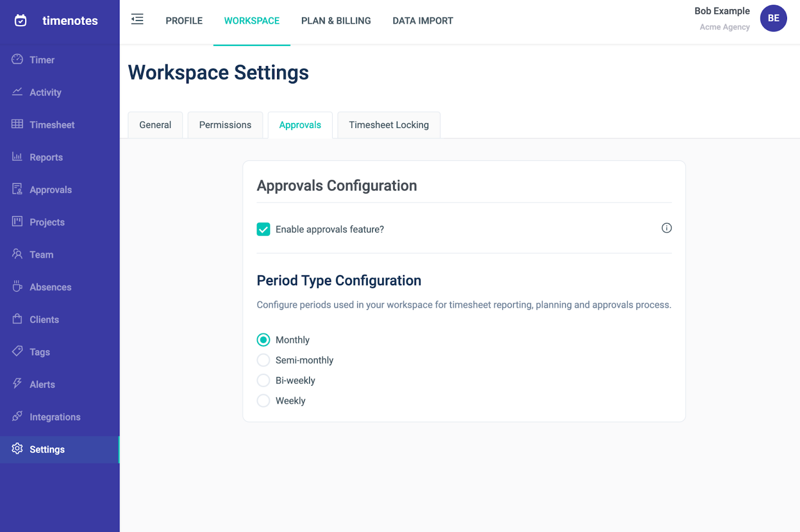Choose the Weekly period type

pyautogui.click(x=263, y=400)
